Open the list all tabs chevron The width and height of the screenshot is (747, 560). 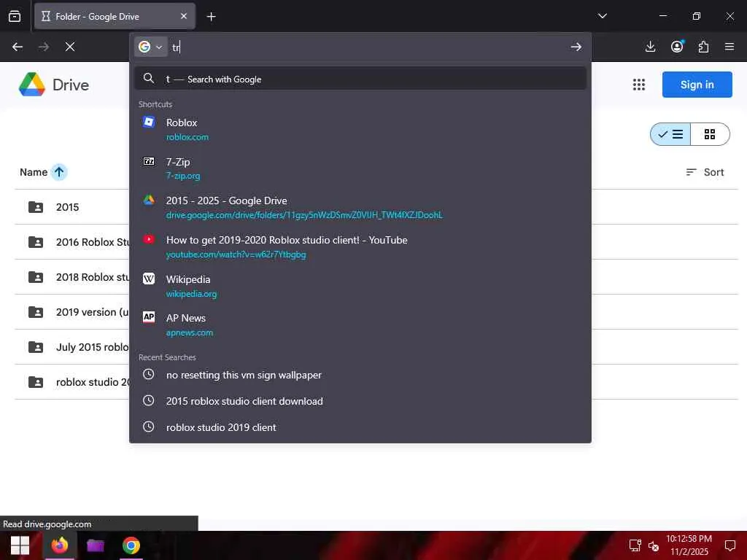pos(602,16)
